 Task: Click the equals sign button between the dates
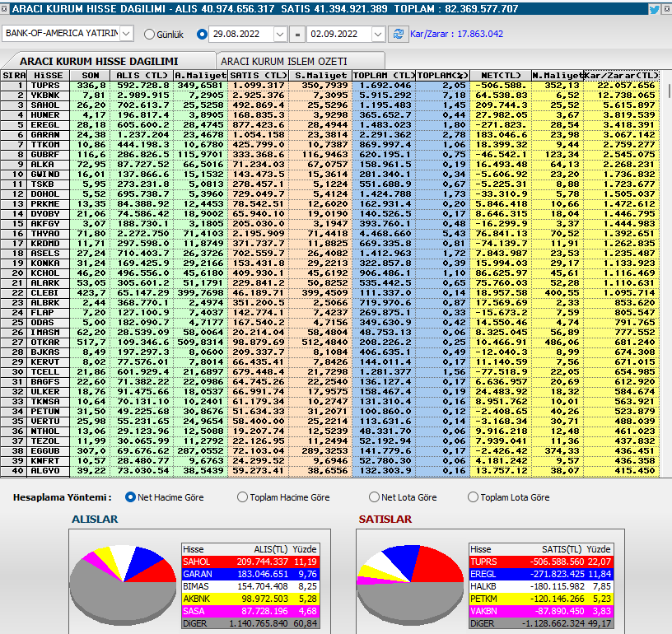[297, 35]
